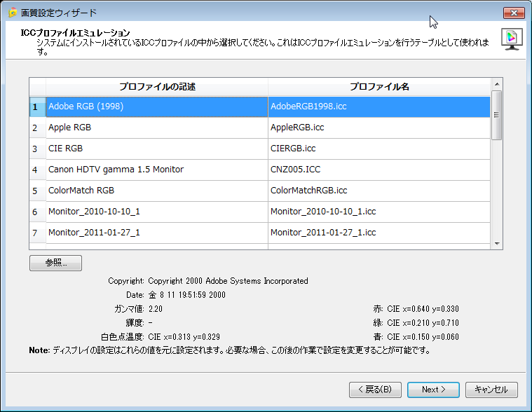Click row number 4 header cell
The width and height of the screenshot is (532, 412).
pyautogui.click(x=35, y=170)
